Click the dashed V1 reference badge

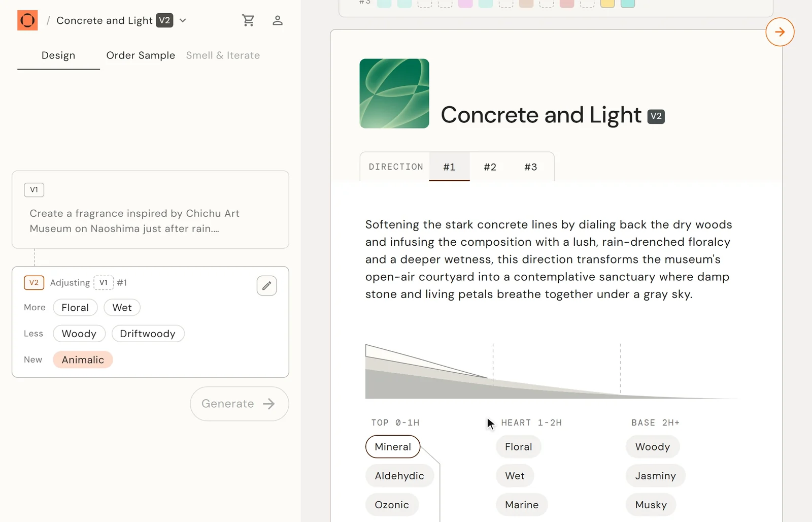click(x=104, y=283)
